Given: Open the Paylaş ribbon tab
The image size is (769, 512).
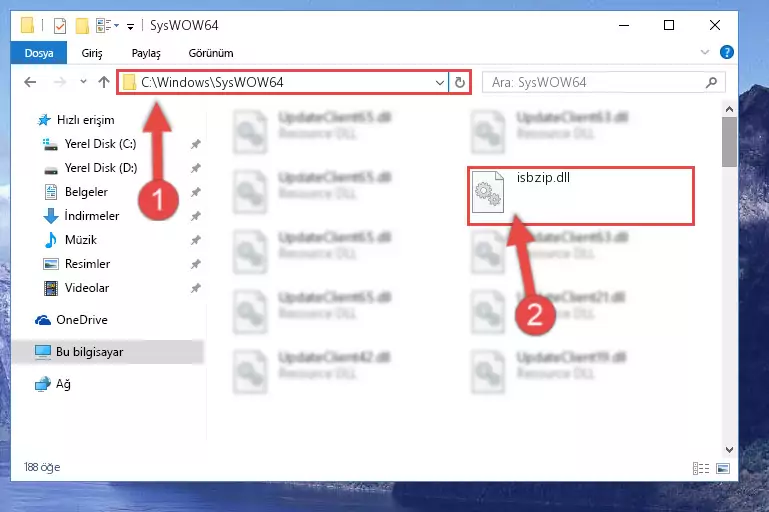Looking at the screenshot, I should pyautogui.click(x=146, y=53).
